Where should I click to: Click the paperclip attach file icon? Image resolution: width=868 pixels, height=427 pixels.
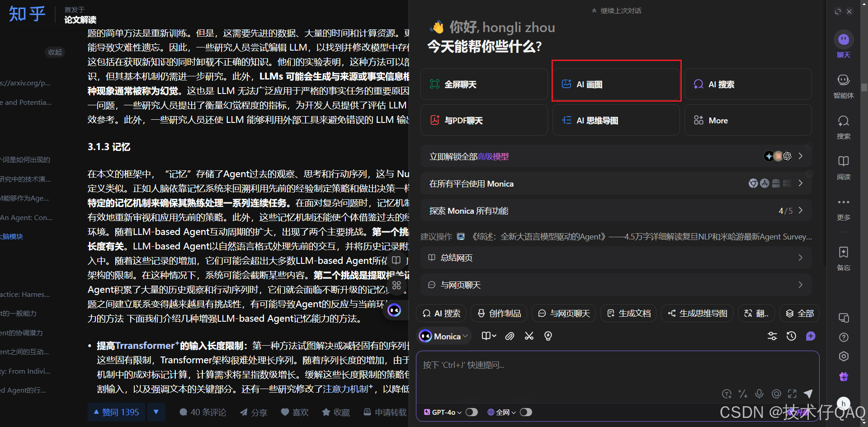(509, 336)
